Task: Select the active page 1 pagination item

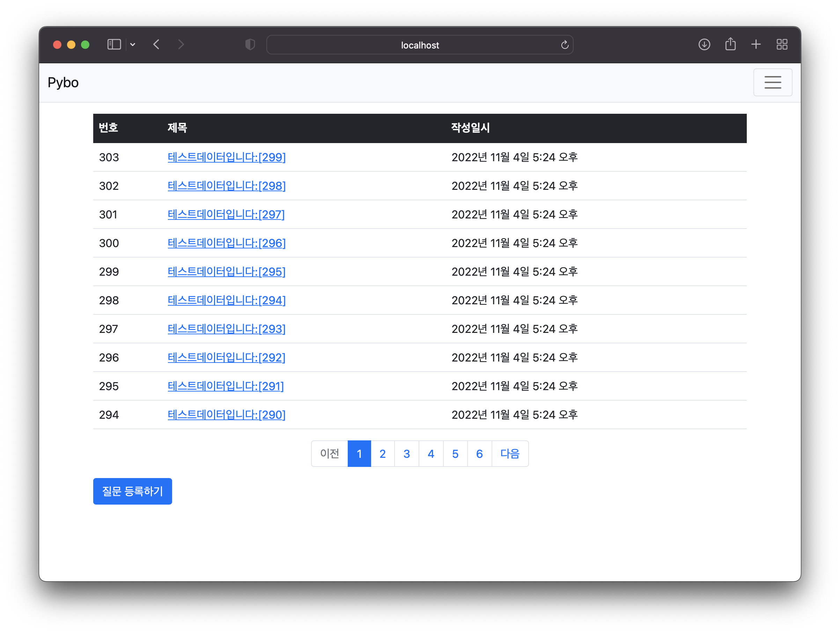Action: click(359, 454)
